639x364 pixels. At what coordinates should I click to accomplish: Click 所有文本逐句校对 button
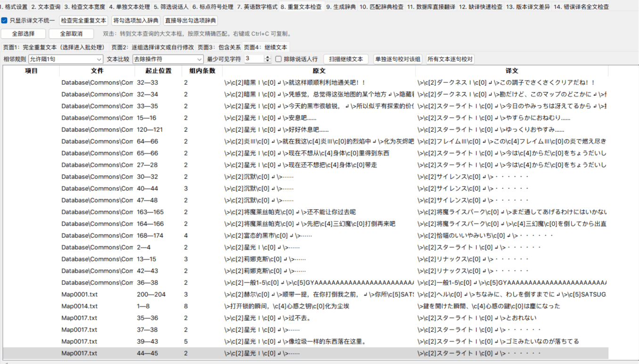(x=450, y=59)
